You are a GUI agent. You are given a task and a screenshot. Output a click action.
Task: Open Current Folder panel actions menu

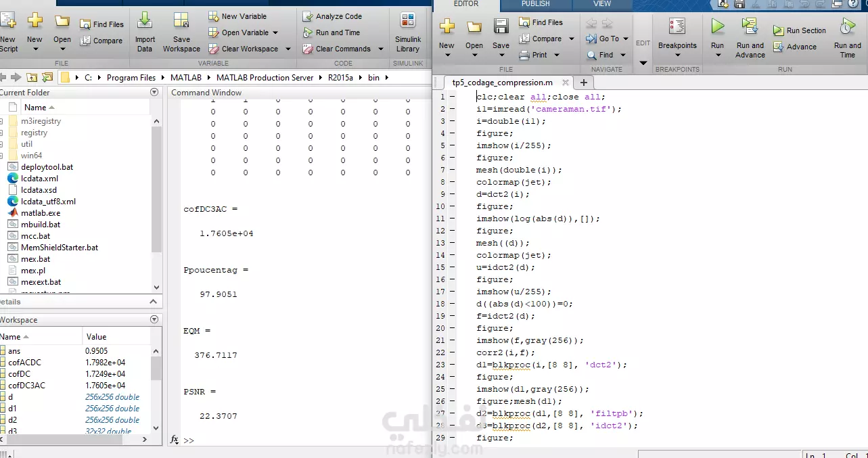[154, 92]
